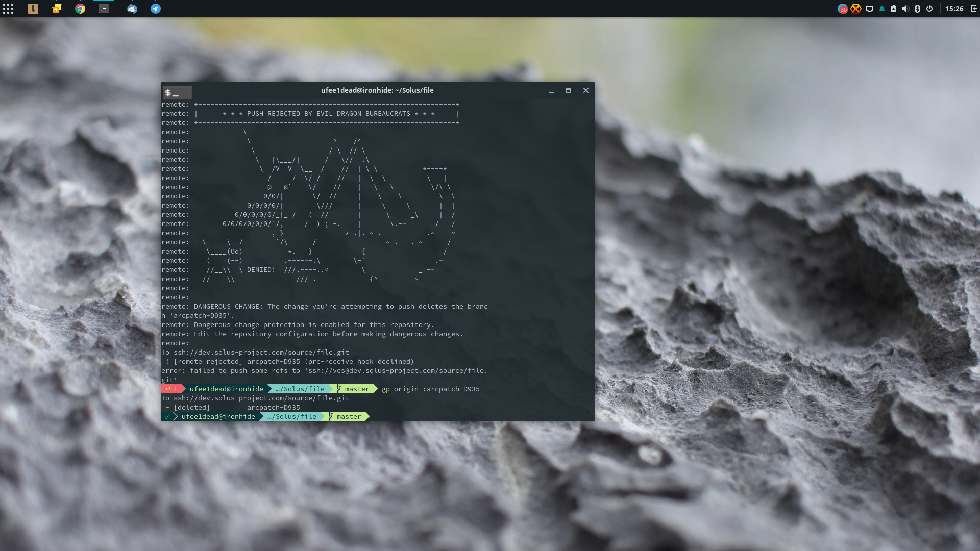980x551 pixels.
Task: Focus the terminal from the top panel
Action: (104, 9)
